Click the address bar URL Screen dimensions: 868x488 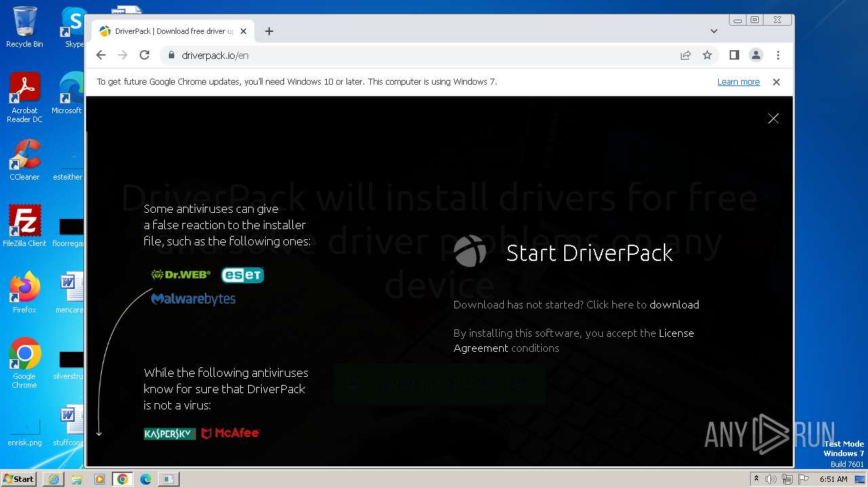point(215,56)
